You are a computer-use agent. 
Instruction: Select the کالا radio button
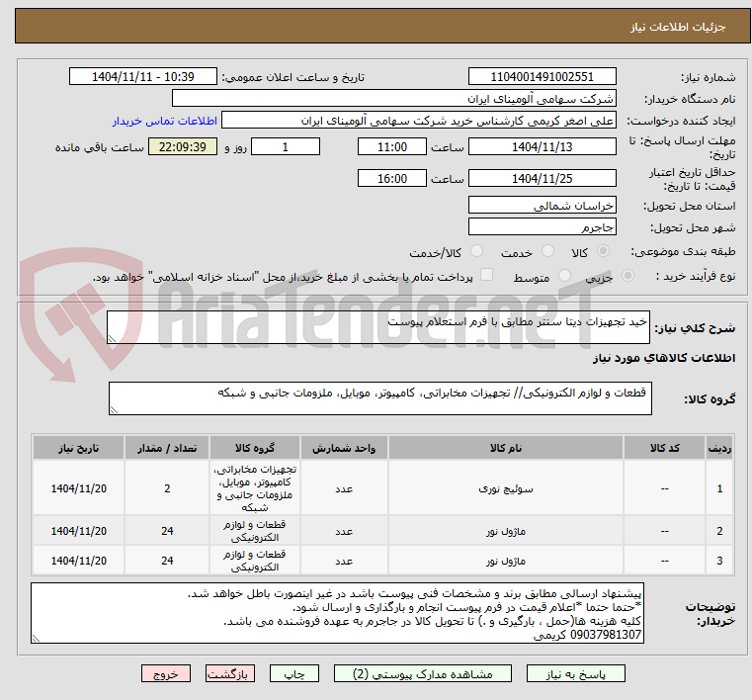click(x=603, y=251)
